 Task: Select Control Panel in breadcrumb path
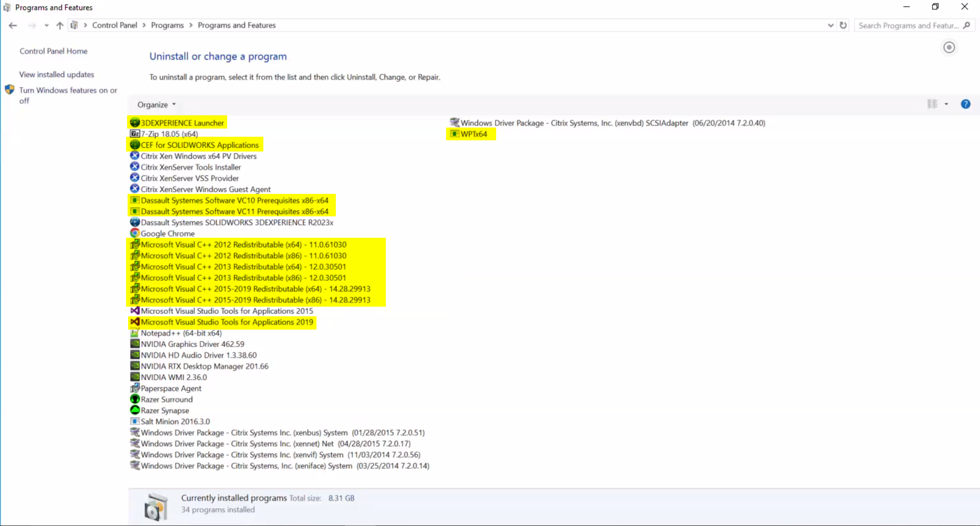pyautogui.click(x=114, y=25)
